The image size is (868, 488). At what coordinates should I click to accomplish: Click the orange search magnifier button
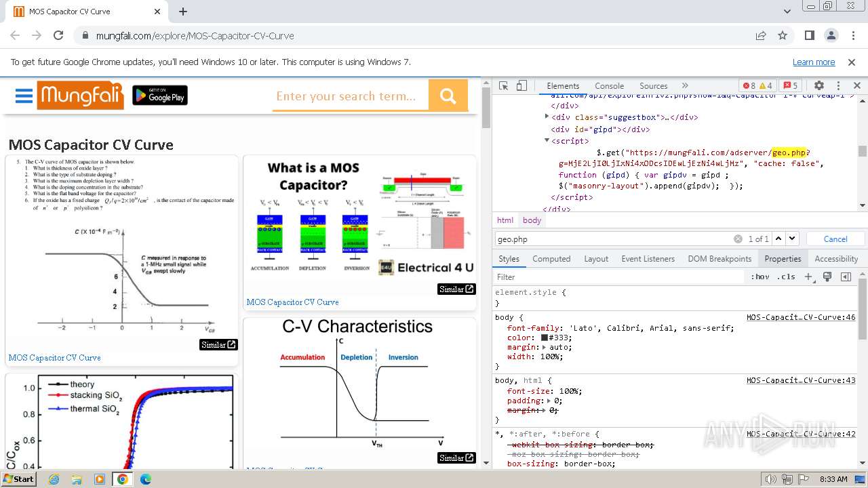point(448,96)
